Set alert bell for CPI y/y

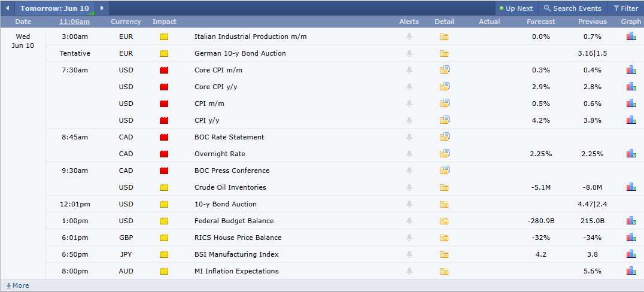click(x=409, y=120)
